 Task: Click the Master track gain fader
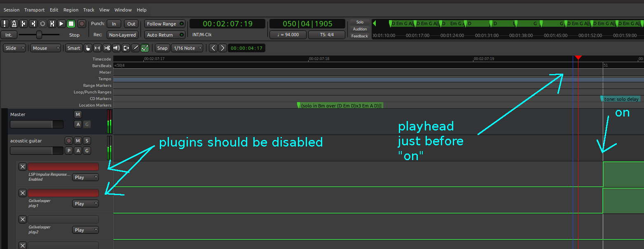point(36,124)
